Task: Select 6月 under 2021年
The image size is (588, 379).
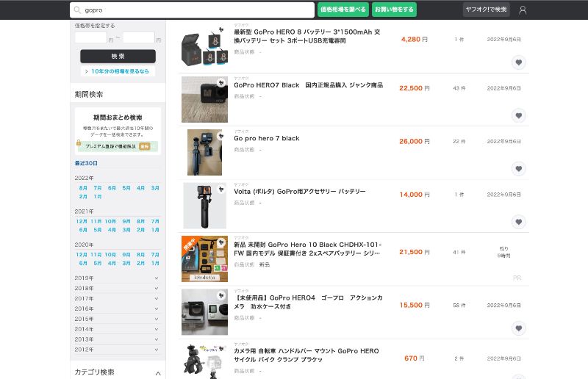Action: 83,230
